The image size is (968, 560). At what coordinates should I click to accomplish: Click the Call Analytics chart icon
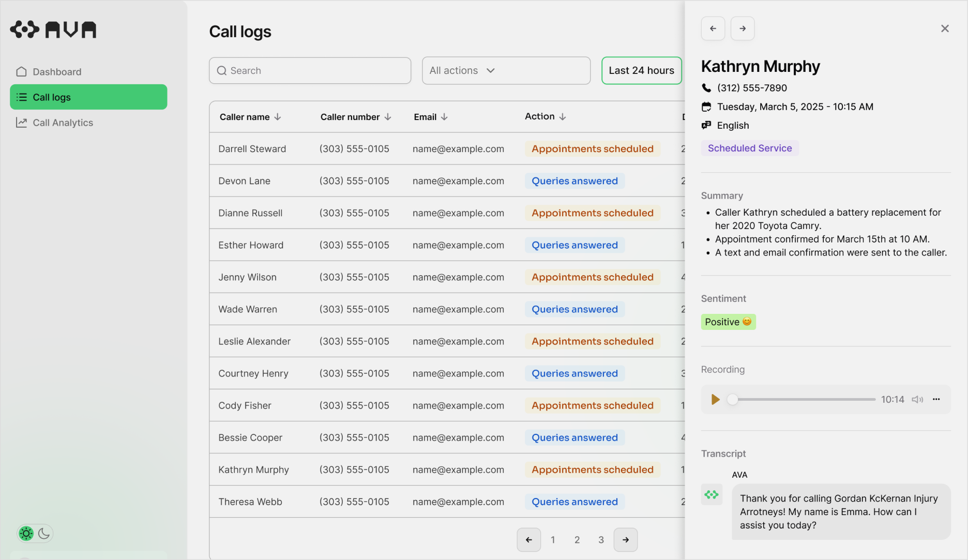(21, 123)
